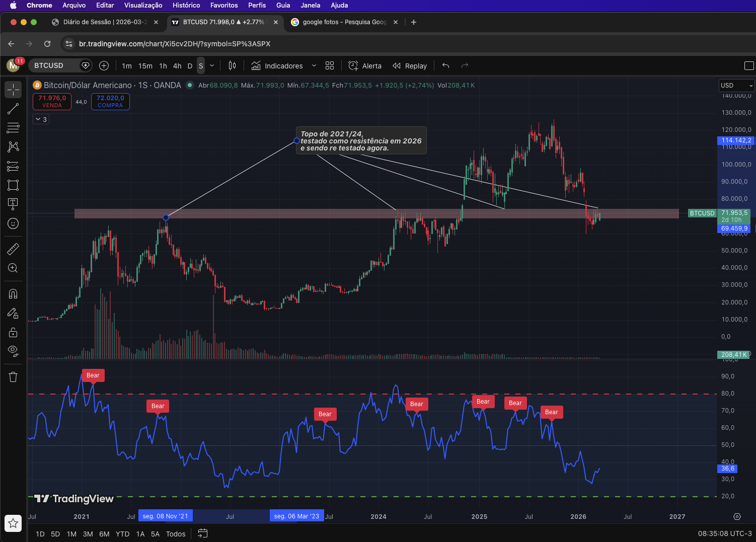Image resolution: width=756 pixels, height=542 pixels.
Task: Open candlestick chart style selector
Action: pyautogui.click(x=232, y=66)
